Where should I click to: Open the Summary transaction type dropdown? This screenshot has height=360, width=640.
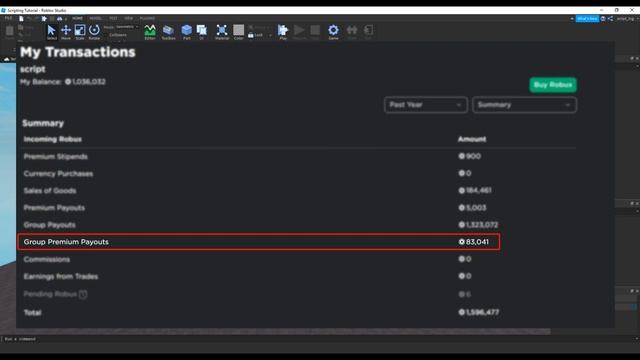(x=524, y=105)
